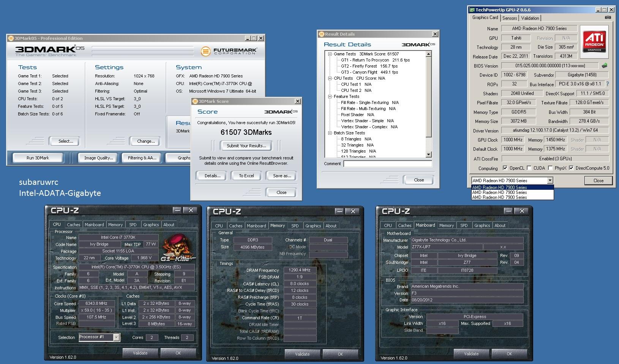
Task: Collapse the Feature Tests tree node
Action: coord(330,96)
